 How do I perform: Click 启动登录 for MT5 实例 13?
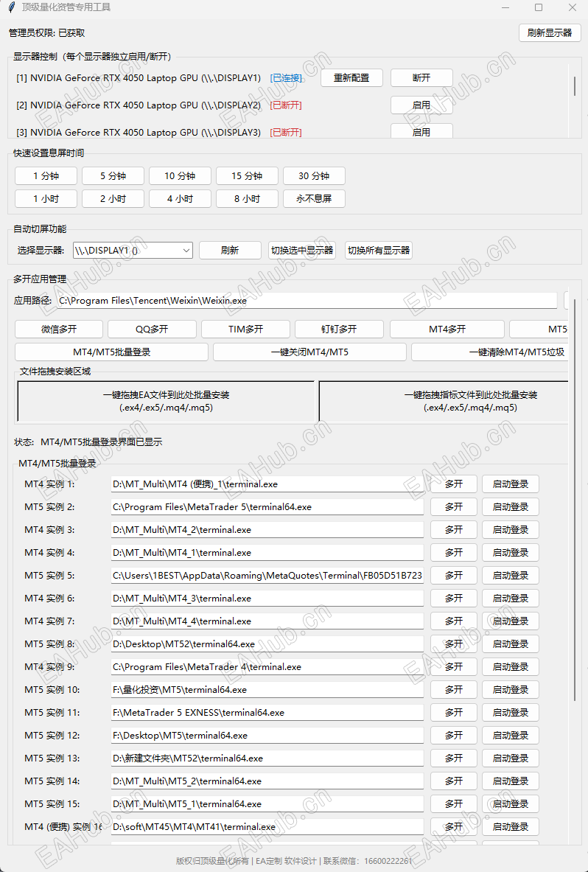point(510,758)
